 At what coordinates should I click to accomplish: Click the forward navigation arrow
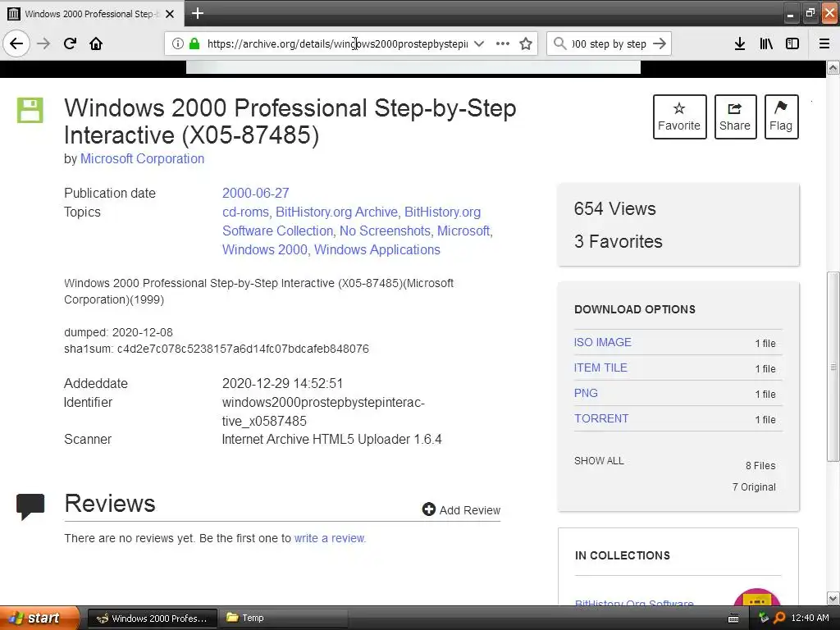43,43
